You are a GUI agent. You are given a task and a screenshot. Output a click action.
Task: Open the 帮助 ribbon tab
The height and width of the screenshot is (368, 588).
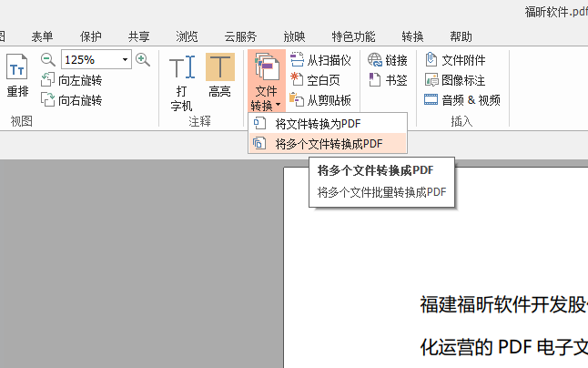pos(461,36)
